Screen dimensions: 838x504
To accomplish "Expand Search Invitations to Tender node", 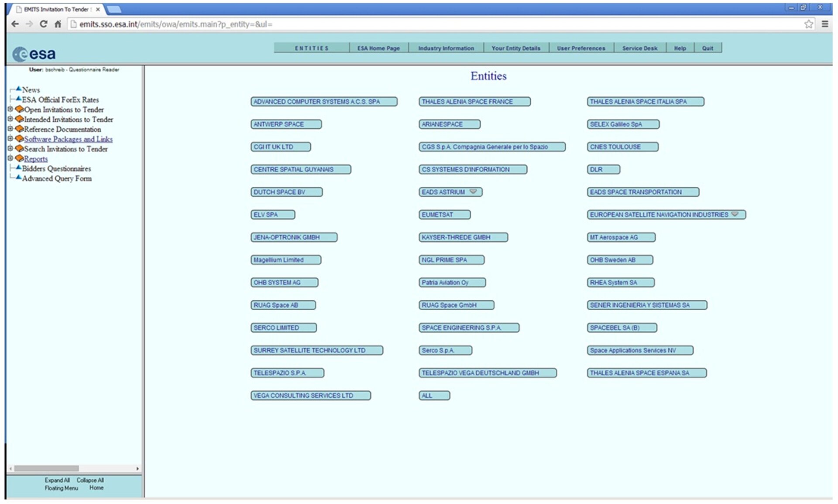I will coord(10,148).
